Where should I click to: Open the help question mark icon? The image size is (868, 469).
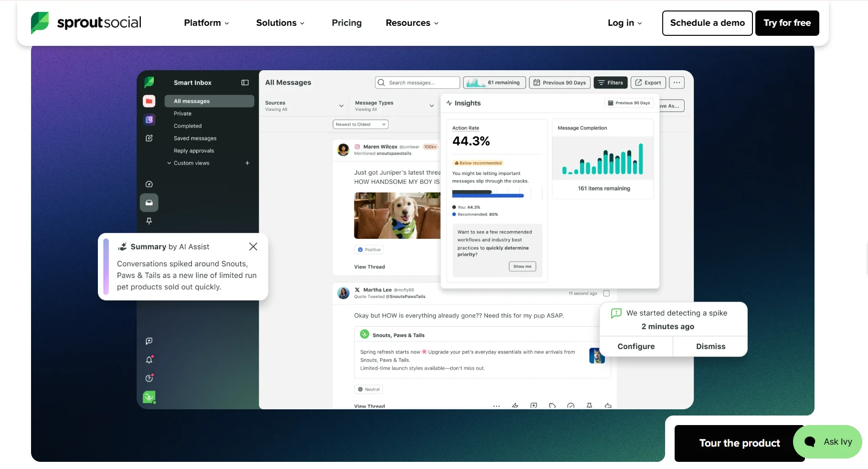click(149, 378)
